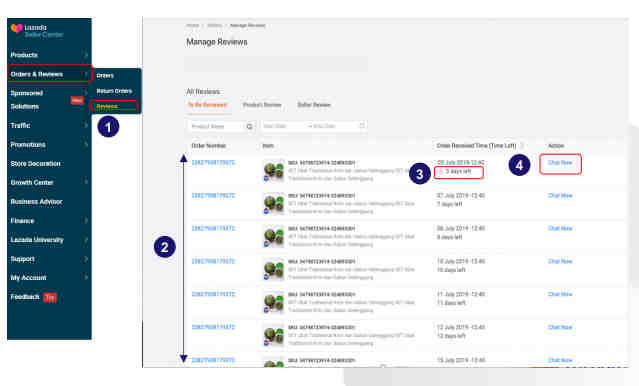Screen dimensions: 639x386
Task: Click Chat Now for the 05 July order
Action: [x=560, y=163]
